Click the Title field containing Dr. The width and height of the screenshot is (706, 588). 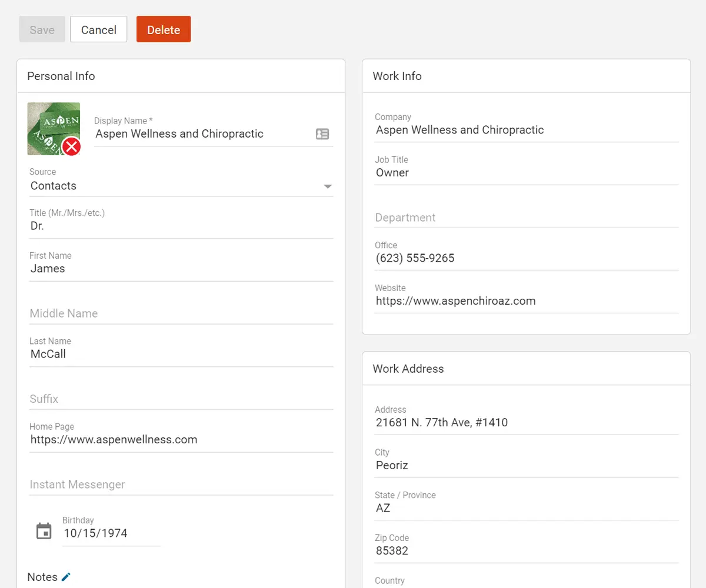click(x=181, y=226)
